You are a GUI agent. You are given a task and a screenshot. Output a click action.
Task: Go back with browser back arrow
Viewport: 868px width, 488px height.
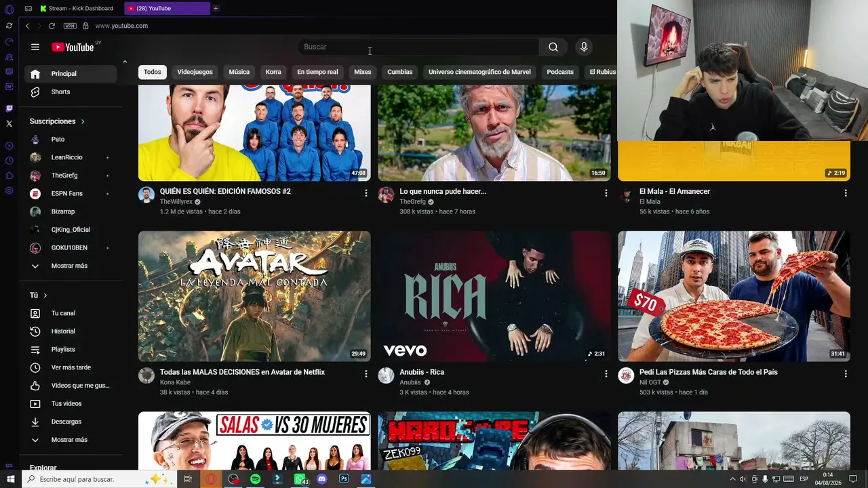click(x=27, y=26)
